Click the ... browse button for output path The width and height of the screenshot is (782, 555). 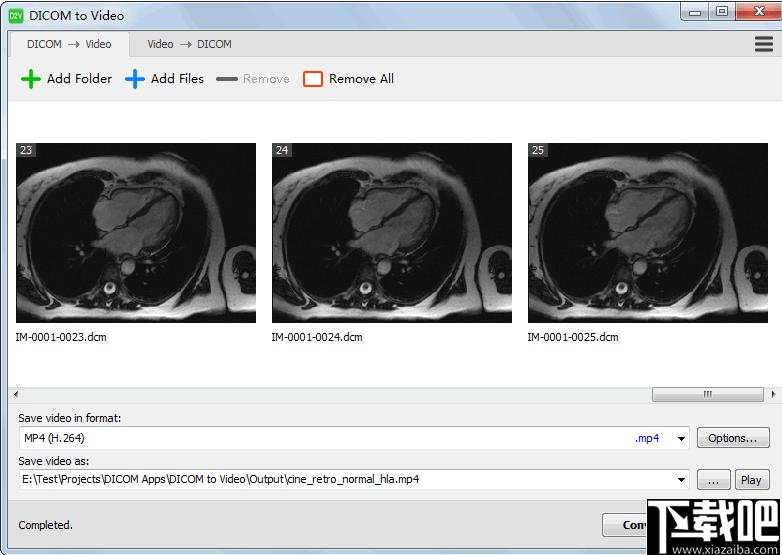point(713,480)
